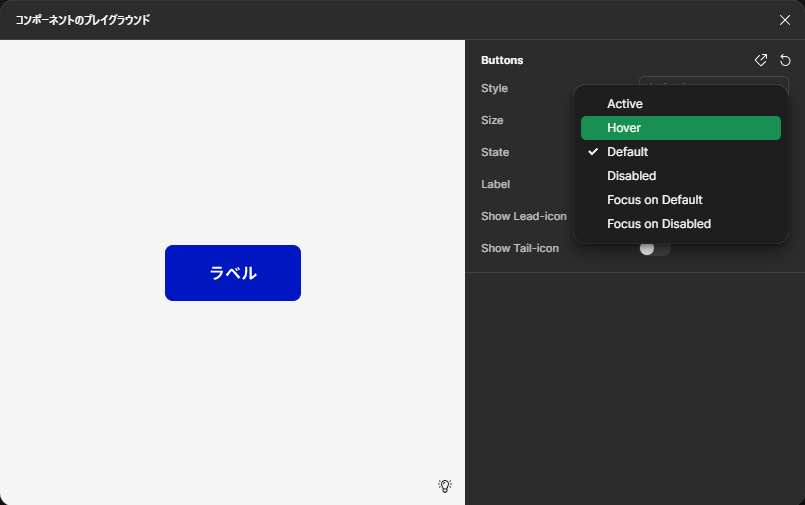
Task: Click the Buttons section header
Action: point(502,60)
